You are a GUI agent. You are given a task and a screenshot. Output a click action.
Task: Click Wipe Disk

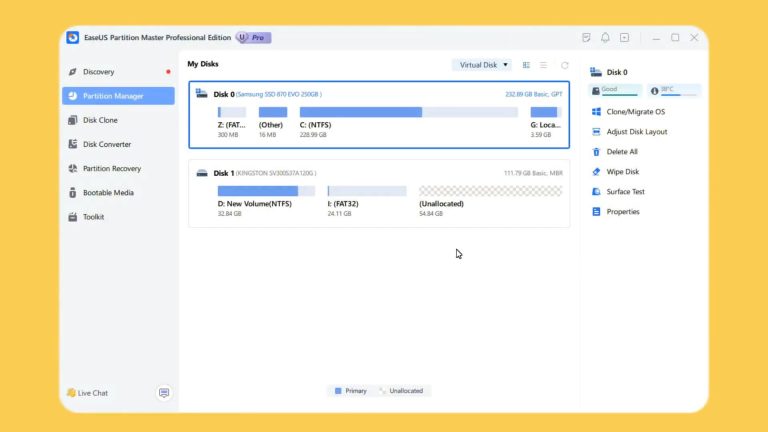623,172
